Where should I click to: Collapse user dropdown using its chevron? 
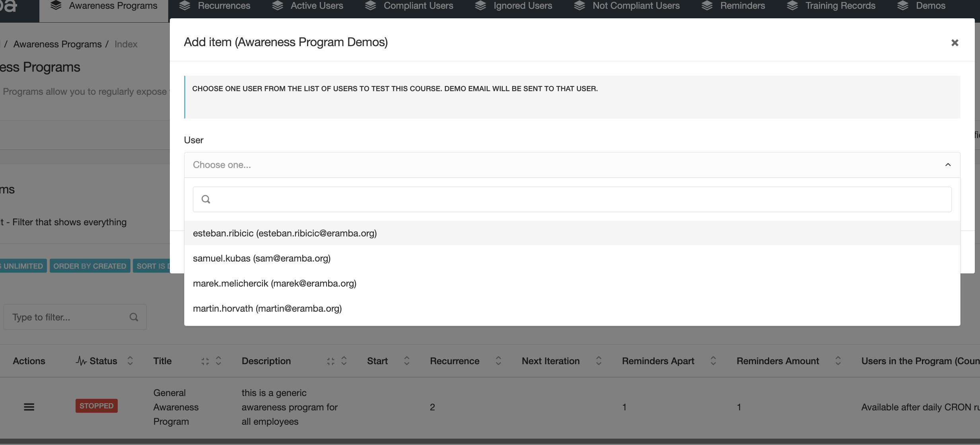[x=948, y=164]
